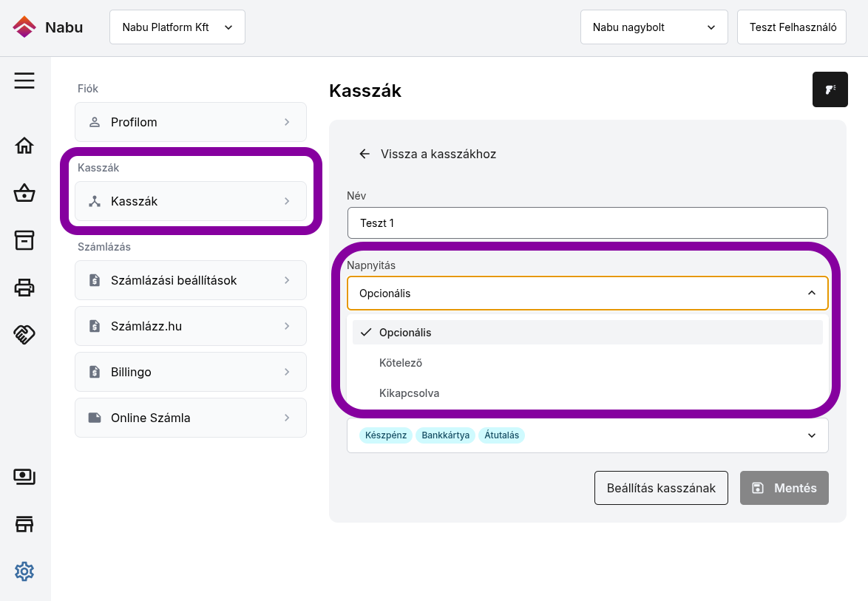The height and width of the screenshot is (601, 868).
Task: Select the Kikapcsolva option
Action: 587,393
